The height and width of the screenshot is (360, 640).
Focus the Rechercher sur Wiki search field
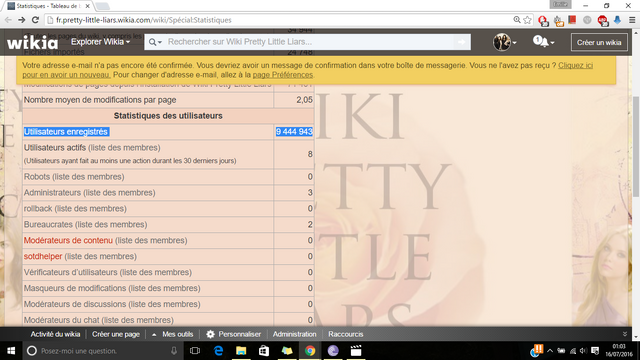point(309,42)
